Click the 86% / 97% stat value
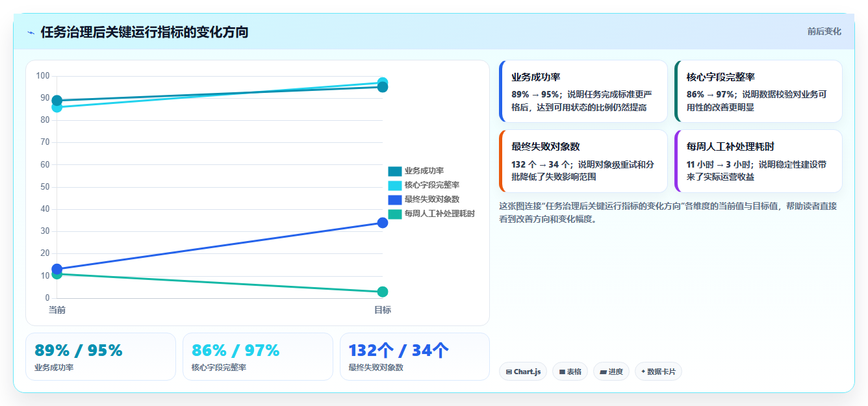868x406 pixels. coord(236,350)
